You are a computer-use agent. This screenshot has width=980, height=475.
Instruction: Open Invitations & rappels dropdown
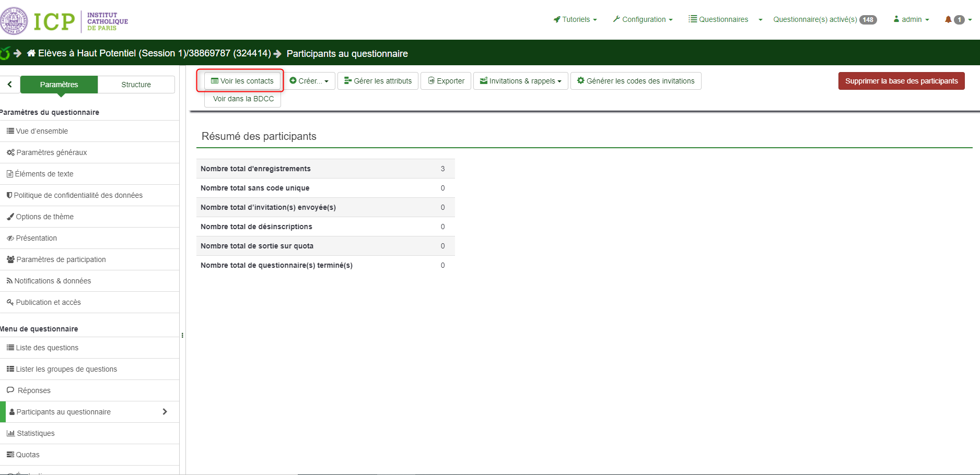(x=520, y=81)
